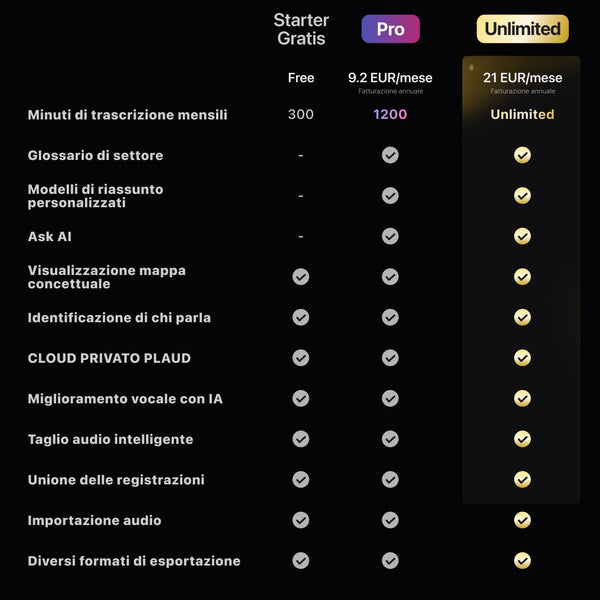Click the Ask AI feature label
The width and height of the screenshot is (600, 600).
tap(50, 237)
